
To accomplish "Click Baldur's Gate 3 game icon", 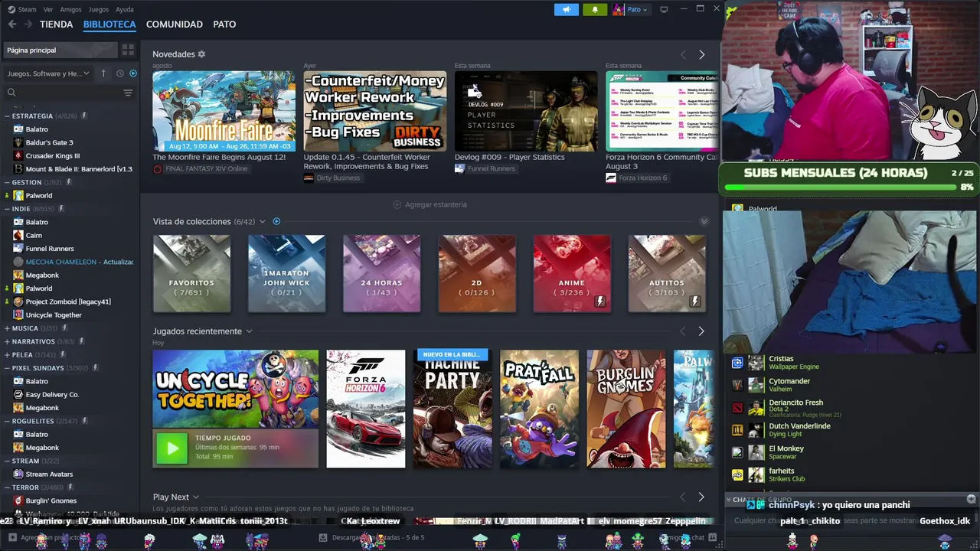I will [18, 142].
